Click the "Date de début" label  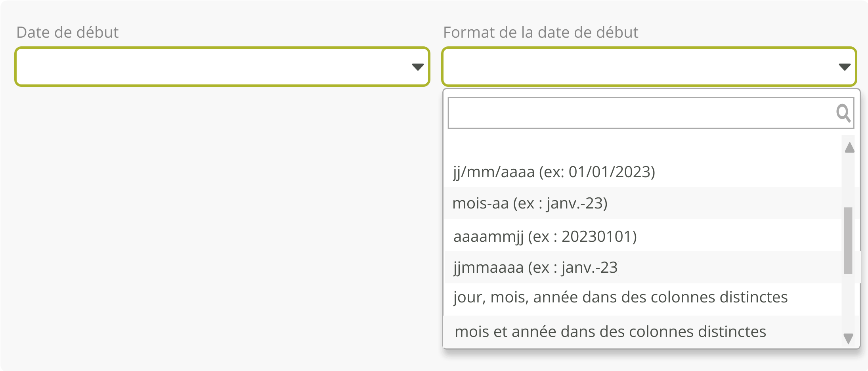tap(67, 33)
